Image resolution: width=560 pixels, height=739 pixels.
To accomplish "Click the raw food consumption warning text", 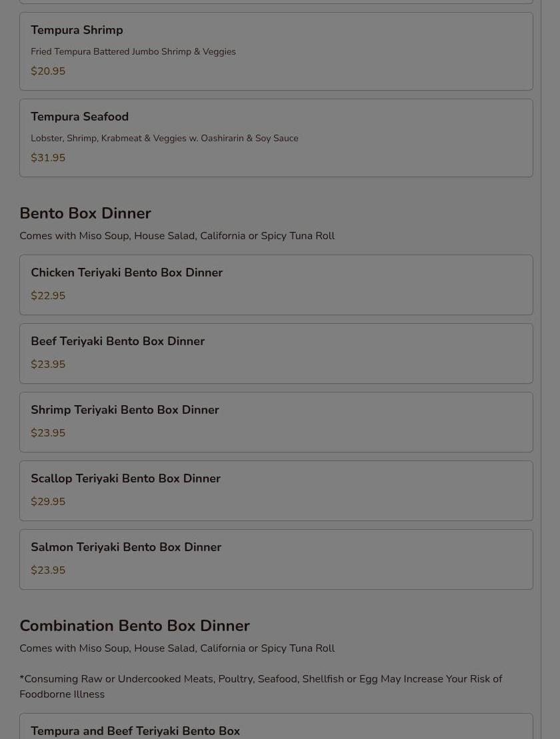I will pos(261,686).
